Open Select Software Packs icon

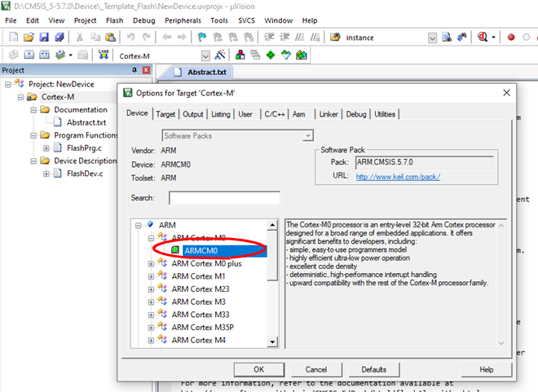pyautogui.click(x=286, y=55)
